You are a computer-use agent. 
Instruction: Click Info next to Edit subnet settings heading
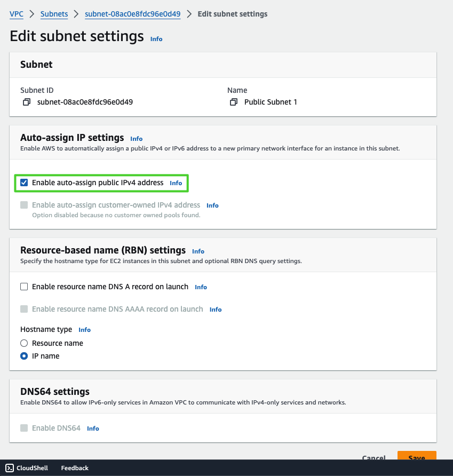point(156,39)
